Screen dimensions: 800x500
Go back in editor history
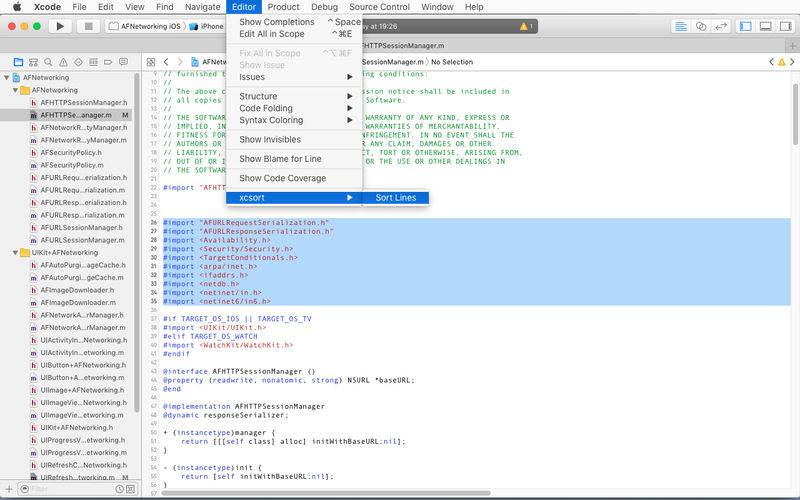166,62
